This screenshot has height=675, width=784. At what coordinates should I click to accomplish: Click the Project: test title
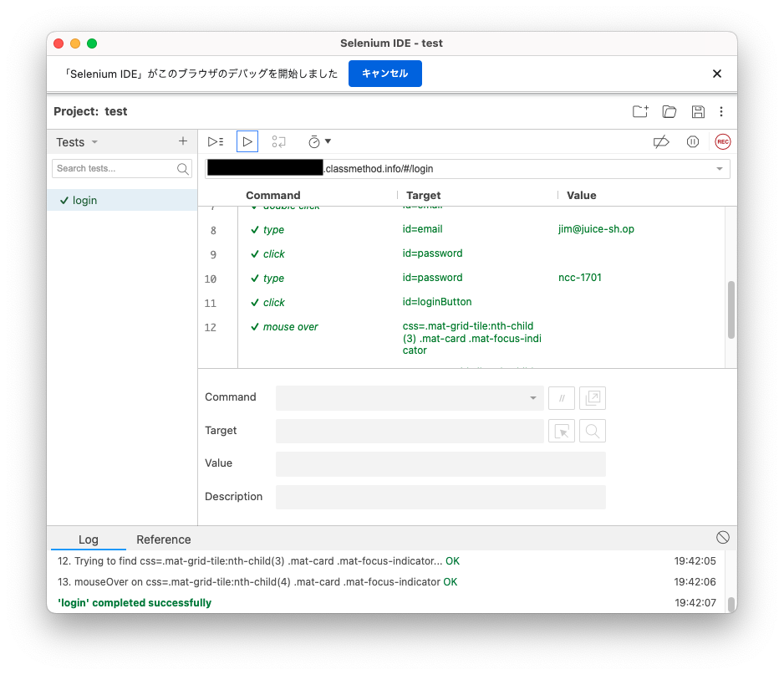pos(90,111)
